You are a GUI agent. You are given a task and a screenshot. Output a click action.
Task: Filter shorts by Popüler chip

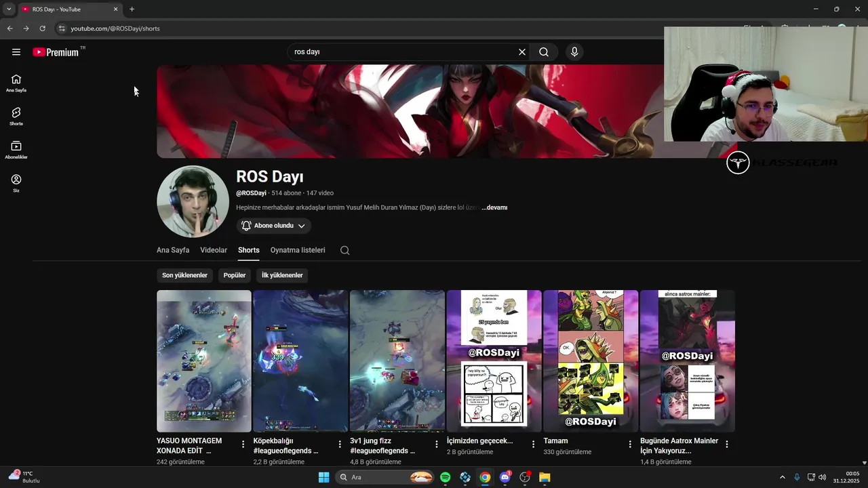[x=235, y=275]
